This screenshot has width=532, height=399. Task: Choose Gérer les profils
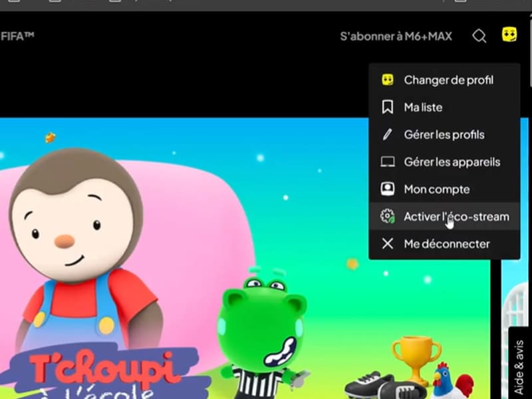pyautogui.click(x=444, y=134)
